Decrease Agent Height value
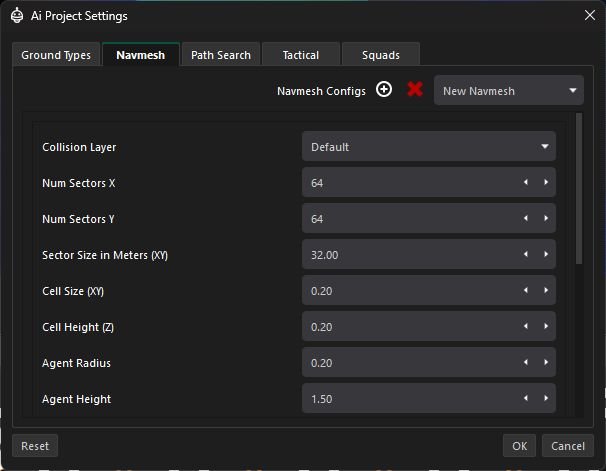Viewport: 606px width, 471px height. (x=526, y=398)
